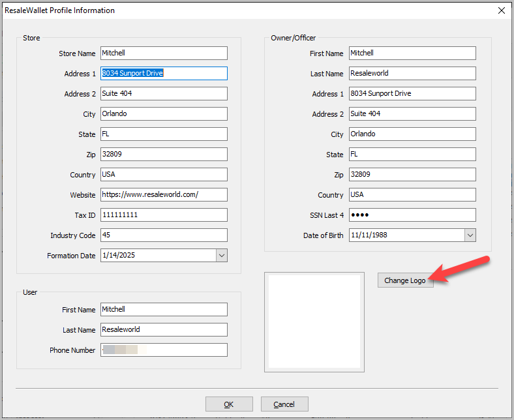
Task: Focus the Owner/Officer Zip field
Action: (412, 174)
